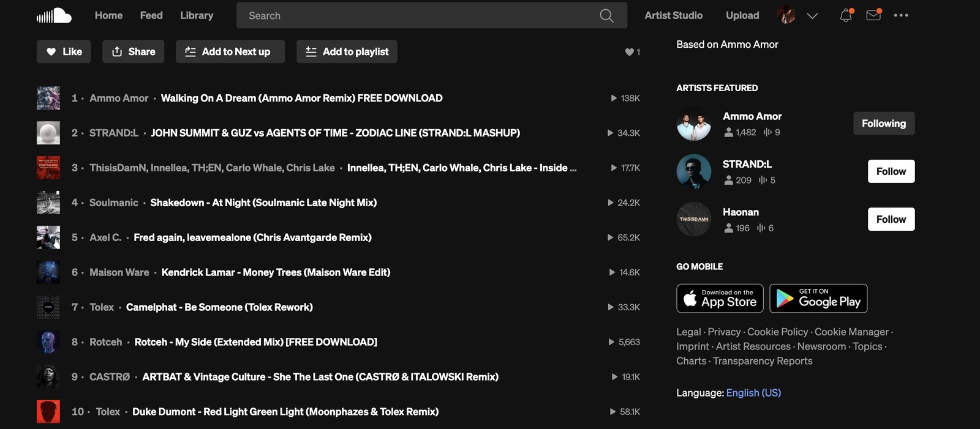This screenshot has height=429, width=980.
Task: Open Artist Resources footer link
Action: point(753,346)
